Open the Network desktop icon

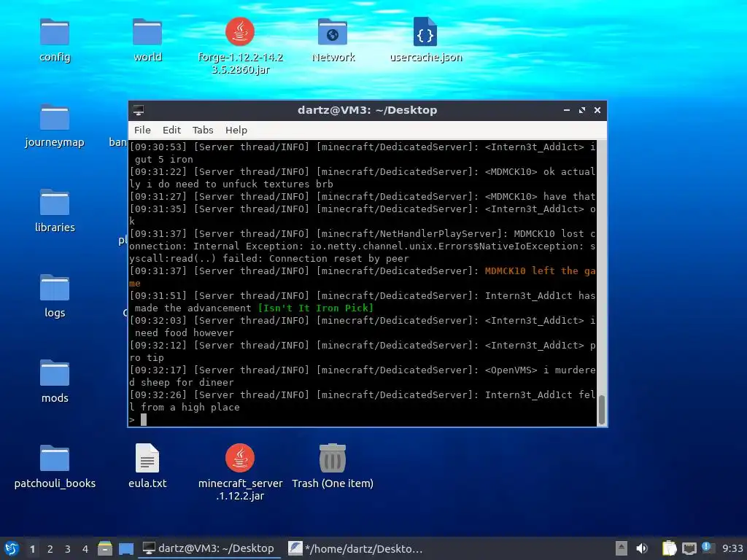pyautogui.click(x=333, y=32)
